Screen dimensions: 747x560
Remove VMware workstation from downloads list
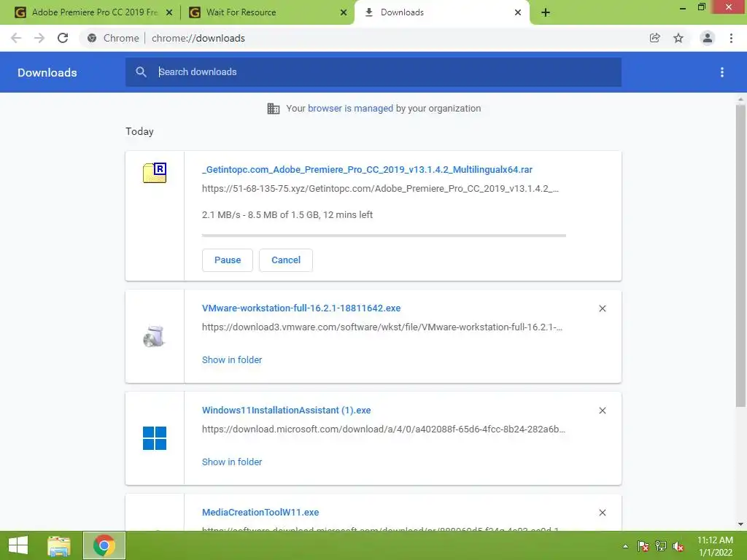pyautogui.click(x=602, y=308)
